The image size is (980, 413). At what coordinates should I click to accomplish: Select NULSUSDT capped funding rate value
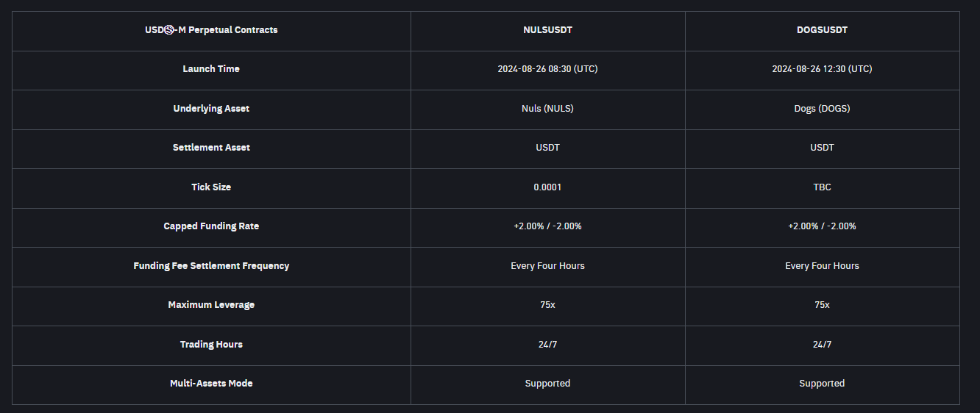coord(547,226)
